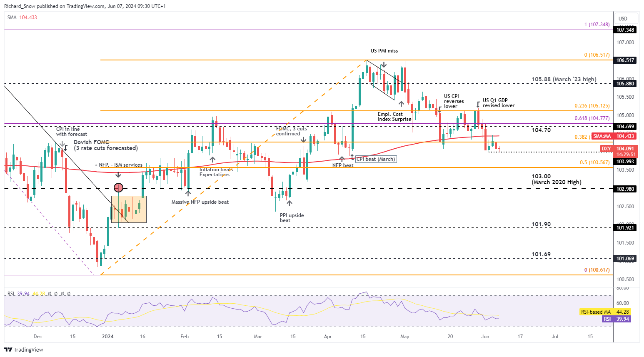Select the 101.069 price axis label
Image resolution: width=644 pixels, height=357 pixels.
tap(625, 259)
